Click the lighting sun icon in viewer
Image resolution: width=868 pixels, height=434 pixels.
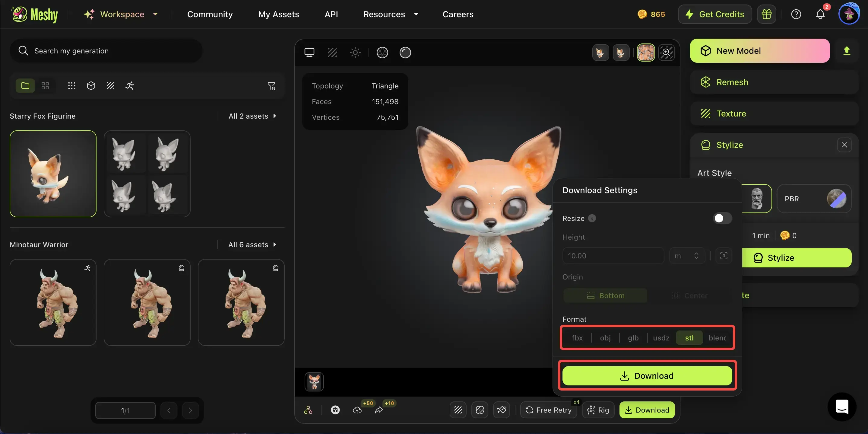[355, 52]
